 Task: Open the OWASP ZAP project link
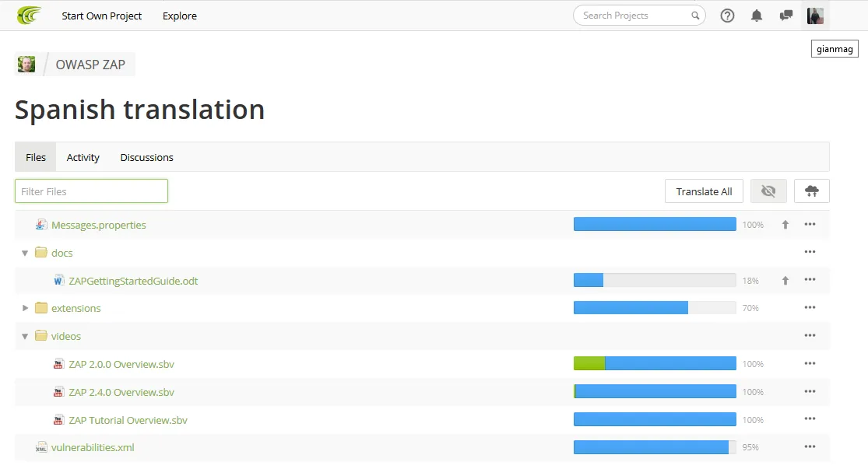coord(90,64)
